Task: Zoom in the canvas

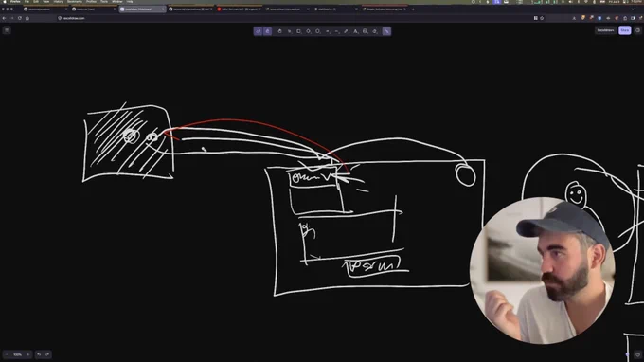Action: (x=27, y=354)
